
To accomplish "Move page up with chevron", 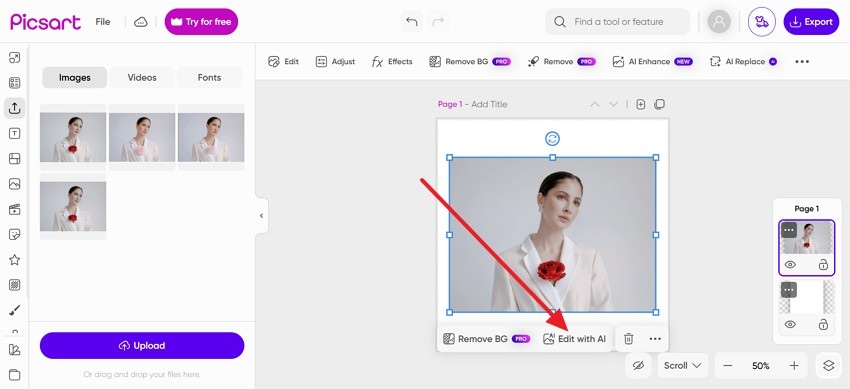I will (595, 105).
